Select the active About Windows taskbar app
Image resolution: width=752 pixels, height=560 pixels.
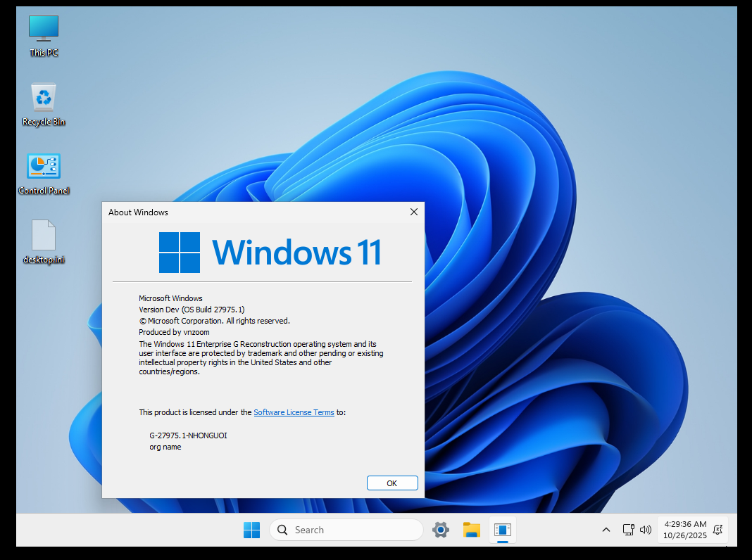click(503, 530)
